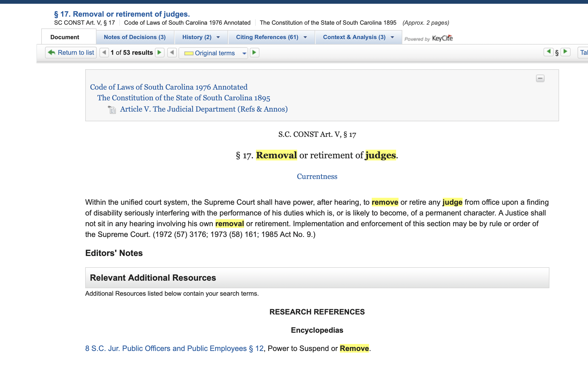Open Article V Judicial Department link

coord(204,109)
